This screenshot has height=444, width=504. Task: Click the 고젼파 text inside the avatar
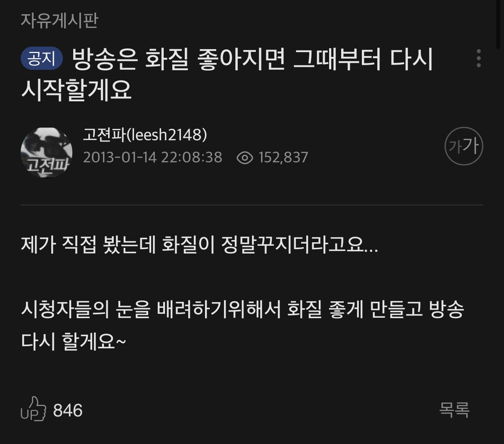point(47,165)
